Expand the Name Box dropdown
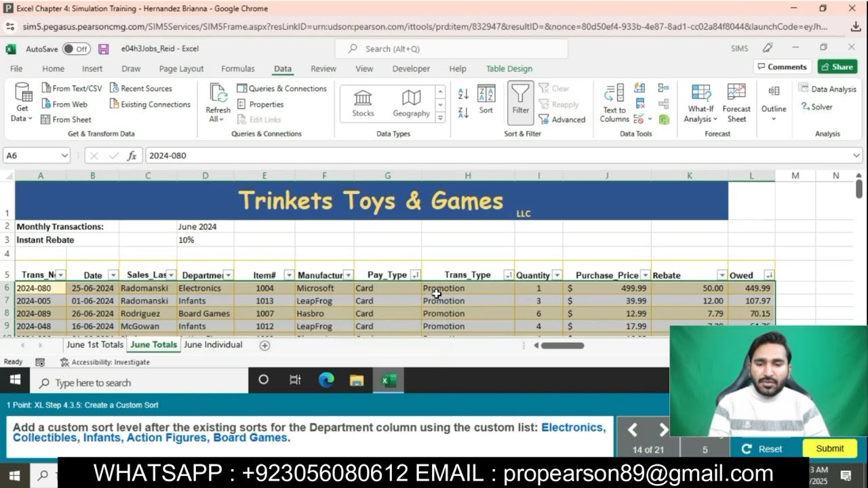 (64, 156)
